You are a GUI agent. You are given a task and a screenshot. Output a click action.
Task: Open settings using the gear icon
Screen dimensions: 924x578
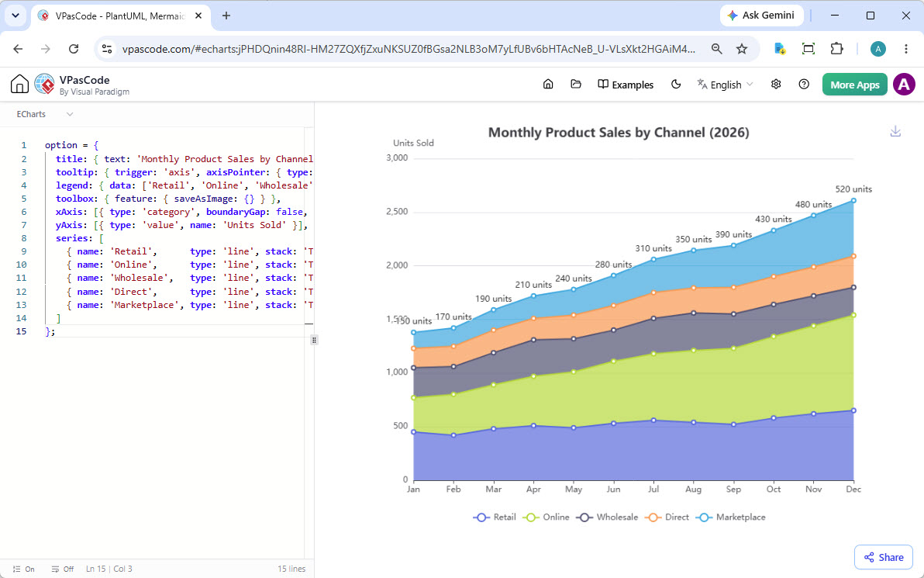point(776,85)
